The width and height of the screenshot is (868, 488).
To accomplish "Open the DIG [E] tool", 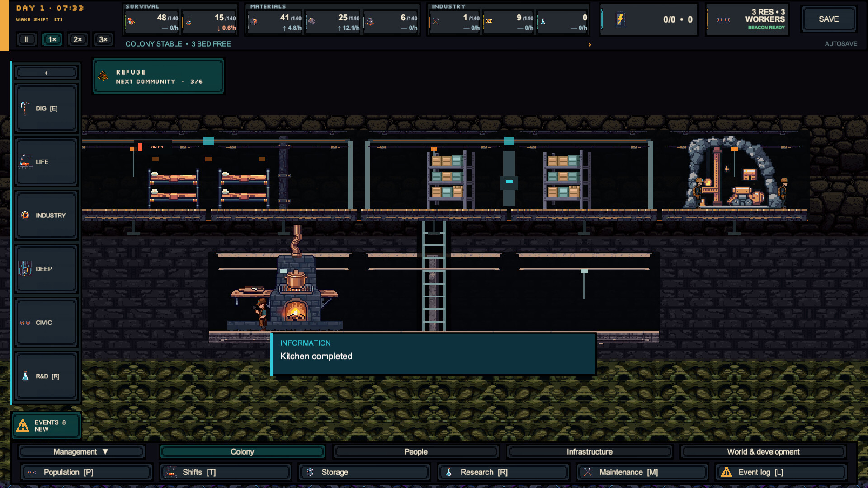I will tap(46, 108).
